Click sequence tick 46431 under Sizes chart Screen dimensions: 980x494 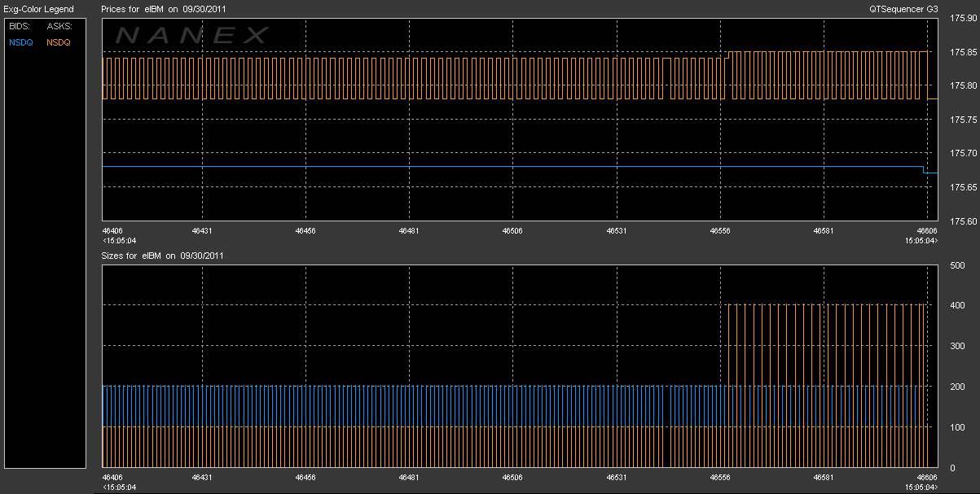pos(202,478)
